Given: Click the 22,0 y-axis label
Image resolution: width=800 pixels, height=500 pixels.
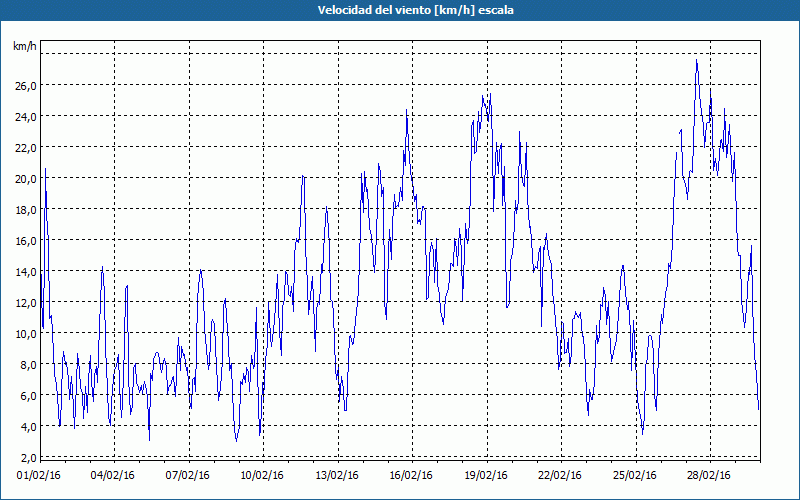Looking at the screenshot, I should tap(26, 148).
